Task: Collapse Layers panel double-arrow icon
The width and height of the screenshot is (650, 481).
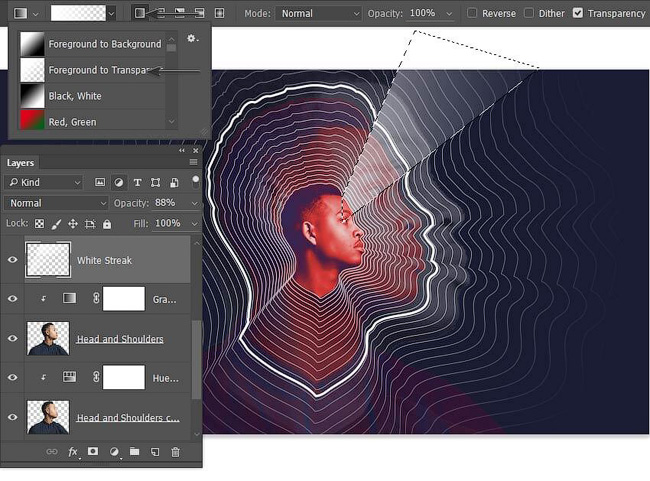Action: click(182, 150)
